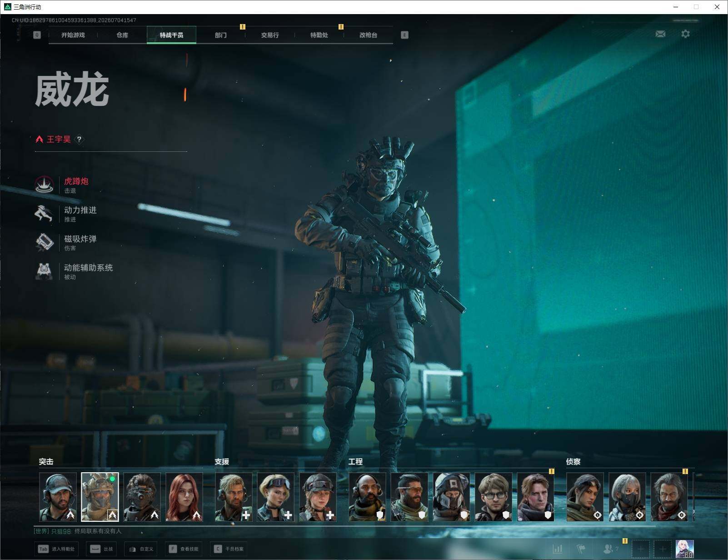The image size is (728, 560).
Task: Open the settings gear icon
Action: [x=685, y=34]
